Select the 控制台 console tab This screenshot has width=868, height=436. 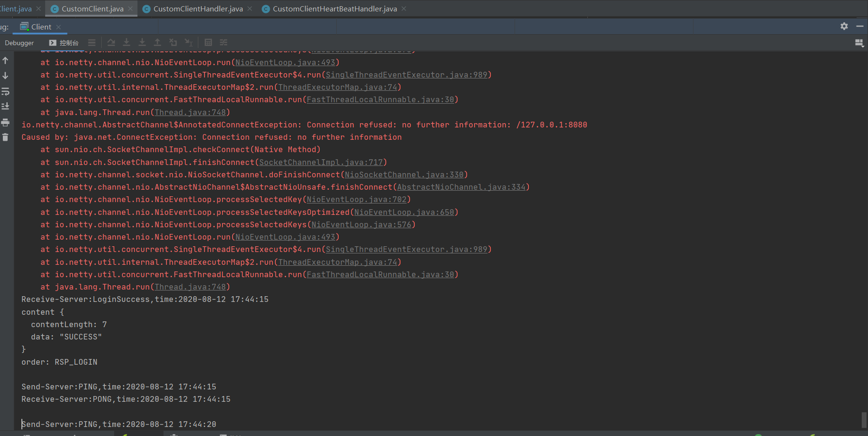[64, 43]
